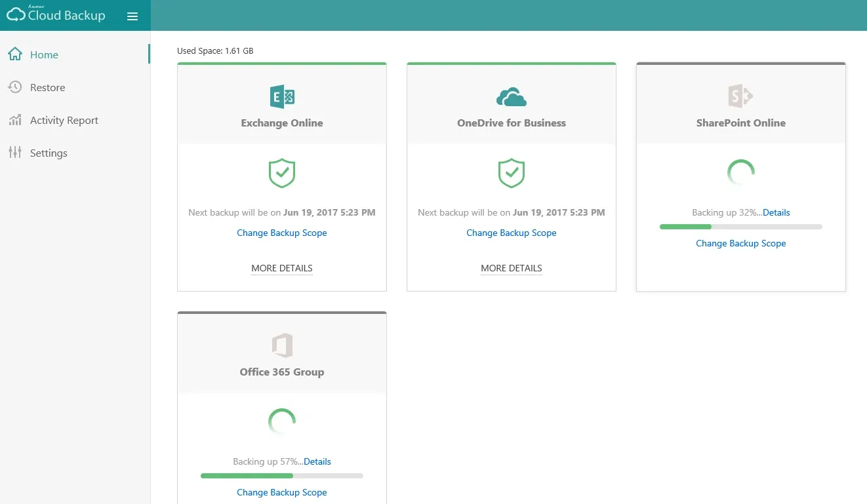Open Details link for Office 365 Group backup
The image size is (867, 504).
[317, 461]
